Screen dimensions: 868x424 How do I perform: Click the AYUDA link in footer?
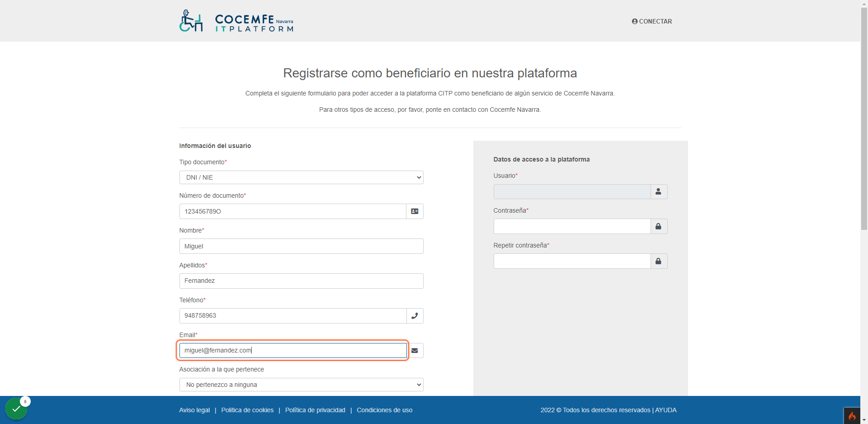[x=666, y=410]
